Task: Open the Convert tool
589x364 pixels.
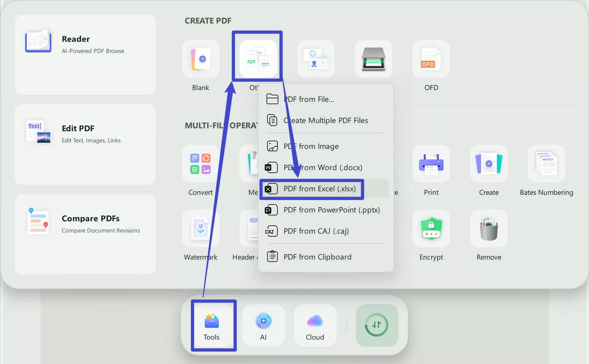Action: point(200,164)
